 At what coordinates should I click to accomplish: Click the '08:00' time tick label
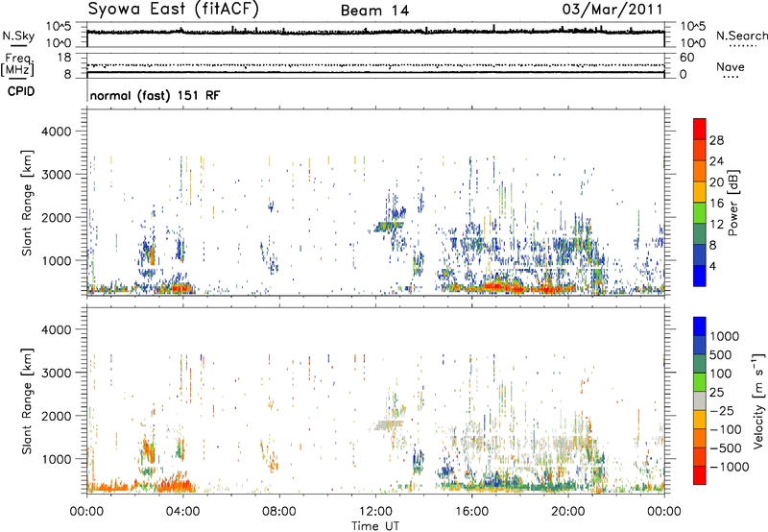pos(278,512)
